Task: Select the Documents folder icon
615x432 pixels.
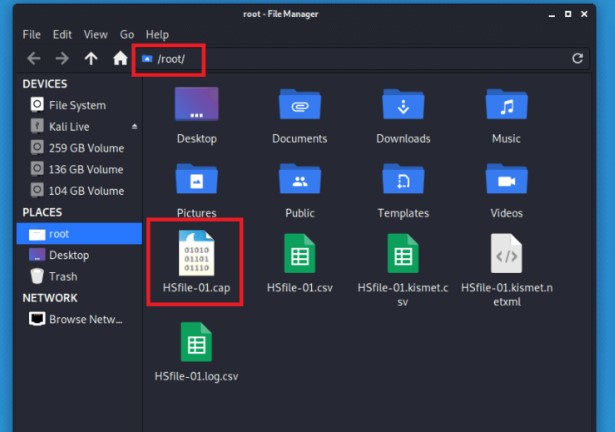Action: pyautogui.click(x=300, y=104)
